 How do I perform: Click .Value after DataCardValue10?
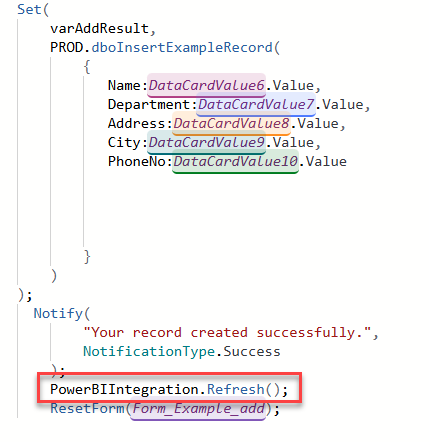[323, 161]
